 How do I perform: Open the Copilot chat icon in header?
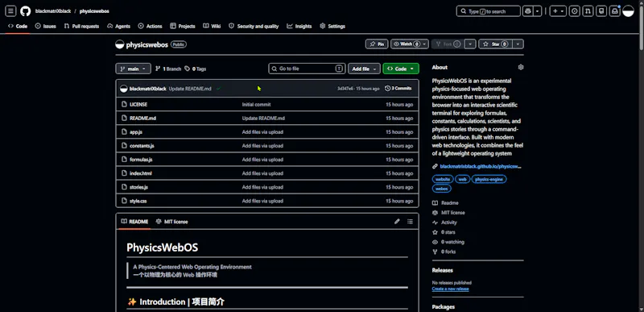[528, 11]
